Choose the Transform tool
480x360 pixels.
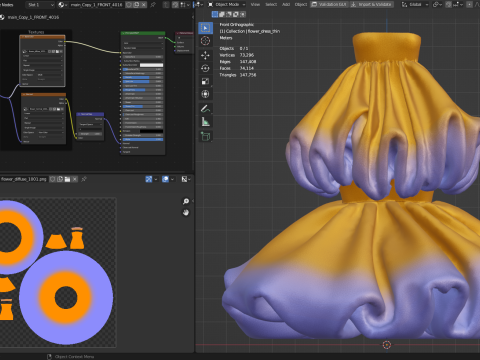[x=205, y=94]
